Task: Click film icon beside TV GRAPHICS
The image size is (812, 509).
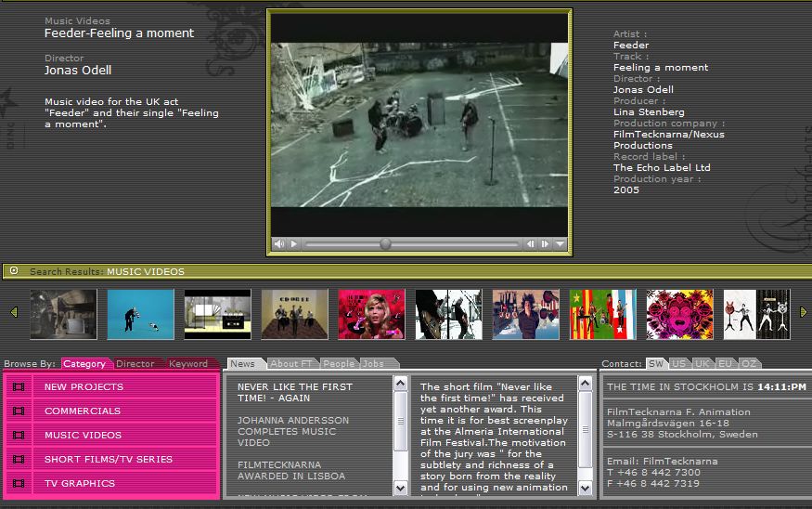Action: [19, 483]
